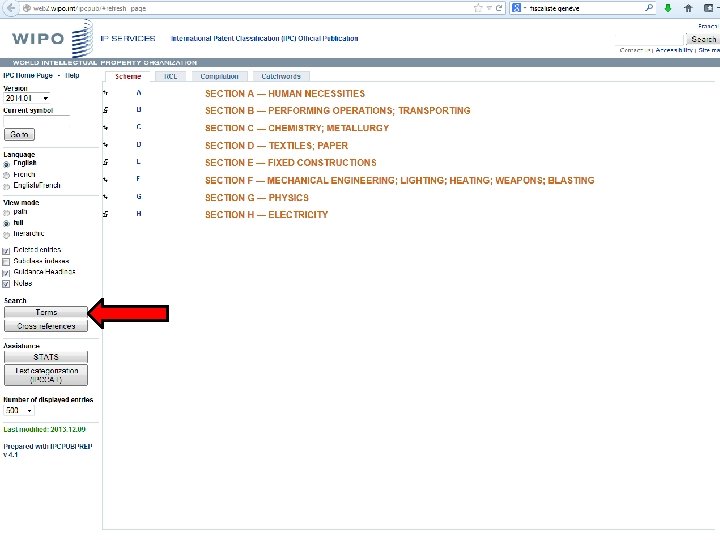Toggle the Notes checkbox

(x=6, y=284)
